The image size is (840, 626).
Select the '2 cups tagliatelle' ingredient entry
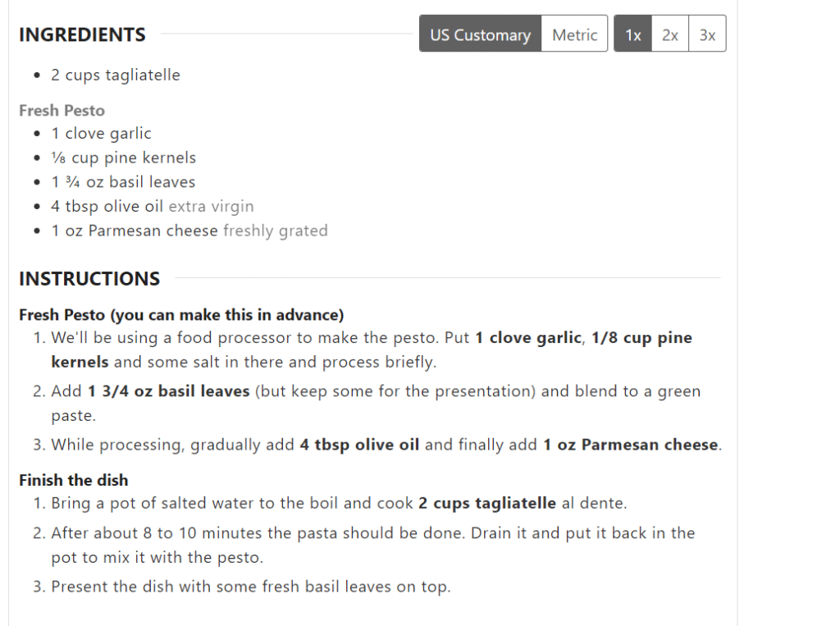point(116,75)
